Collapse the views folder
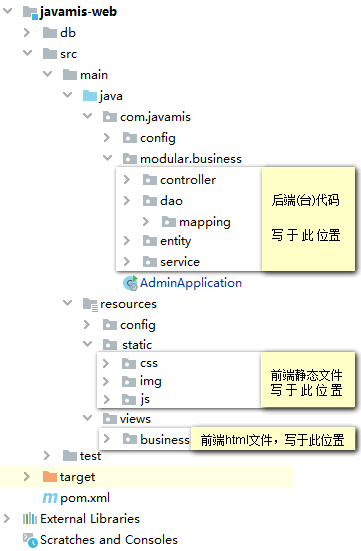Image resolution: width=361 pixels, height=551 pixels. pyautogui.click(x=88, y=418)
